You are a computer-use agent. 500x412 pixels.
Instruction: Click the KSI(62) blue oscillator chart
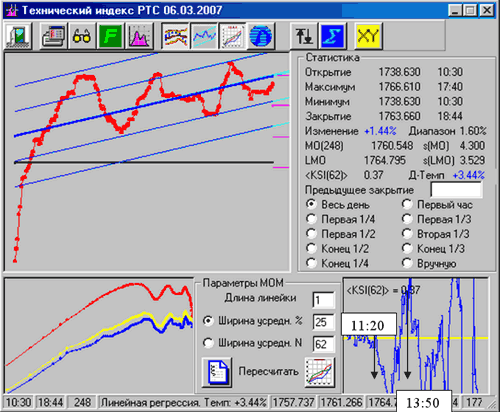pyautogui.click(x=416, y=336)
